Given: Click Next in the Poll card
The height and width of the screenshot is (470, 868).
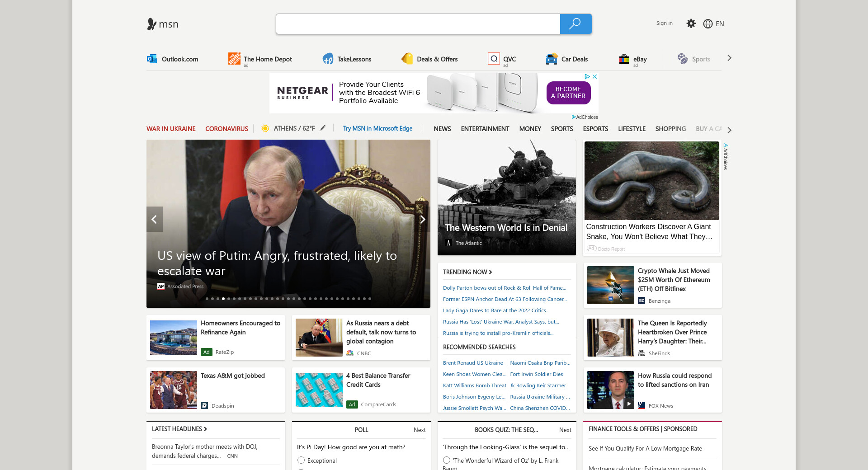Looking at the screenshot, I should click(x=420, y=430).
